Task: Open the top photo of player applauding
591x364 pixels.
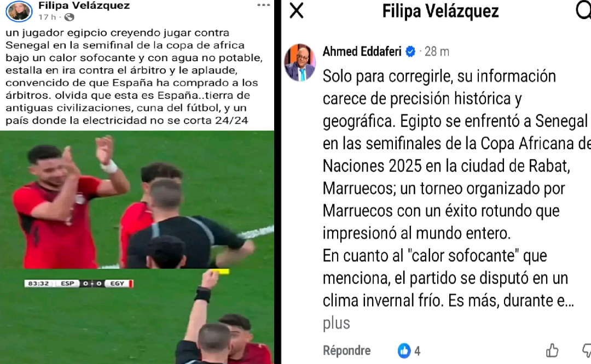Action: tap(137, 199)
